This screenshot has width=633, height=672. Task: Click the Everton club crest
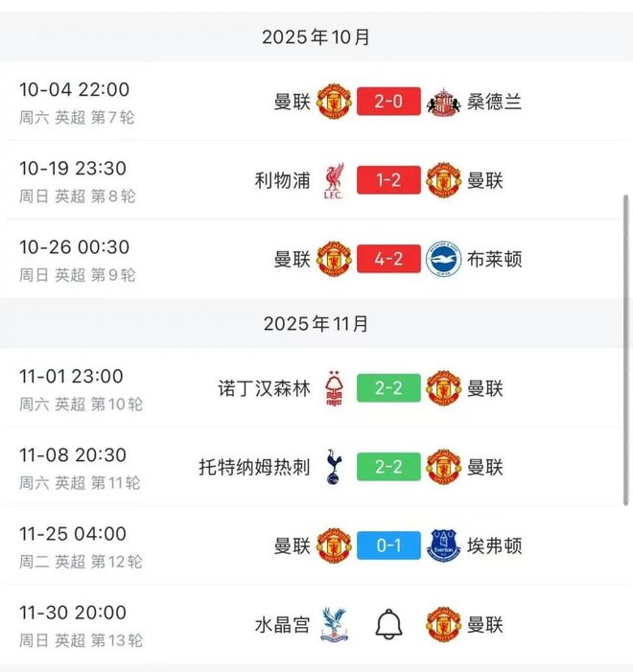coord(443,545)
